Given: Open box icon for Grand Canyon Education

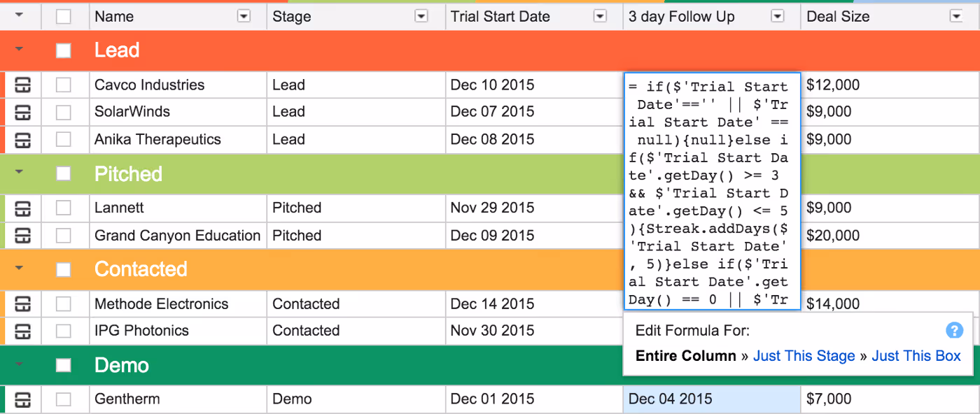Looking at the screenshot, I should (23, 235).
